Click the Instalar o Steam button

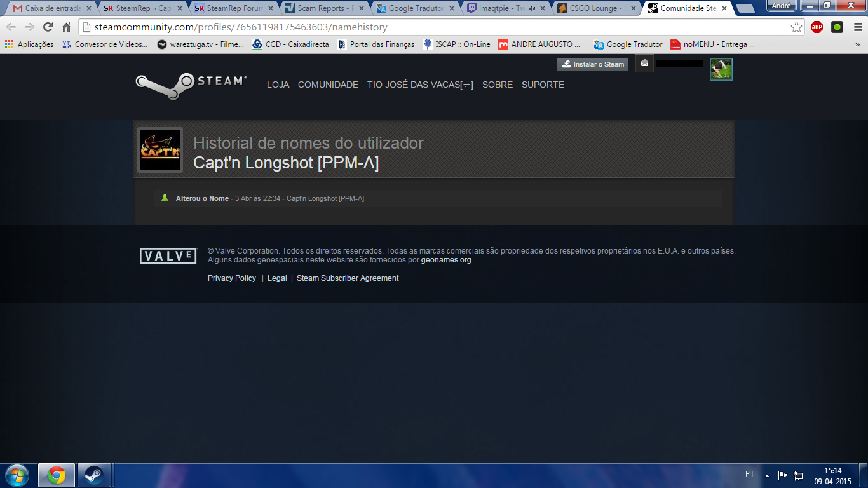(x=592, y=64)
